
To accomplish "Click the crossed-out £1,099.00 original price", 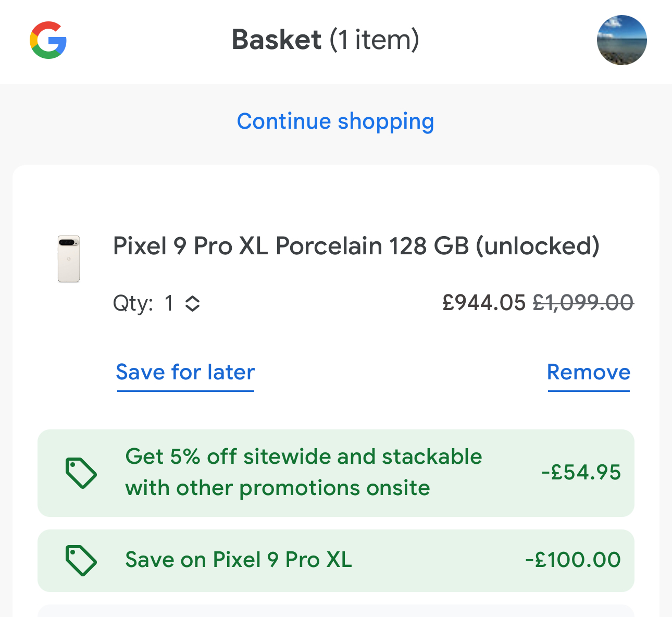I will [x=583, y=303].
